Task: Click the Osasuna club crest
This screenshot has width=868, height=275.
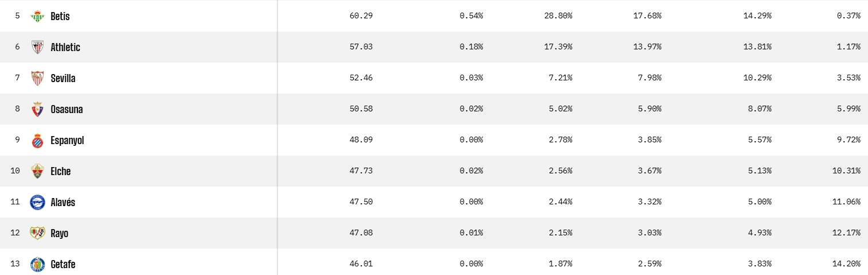Action: (x=37, y=109)
